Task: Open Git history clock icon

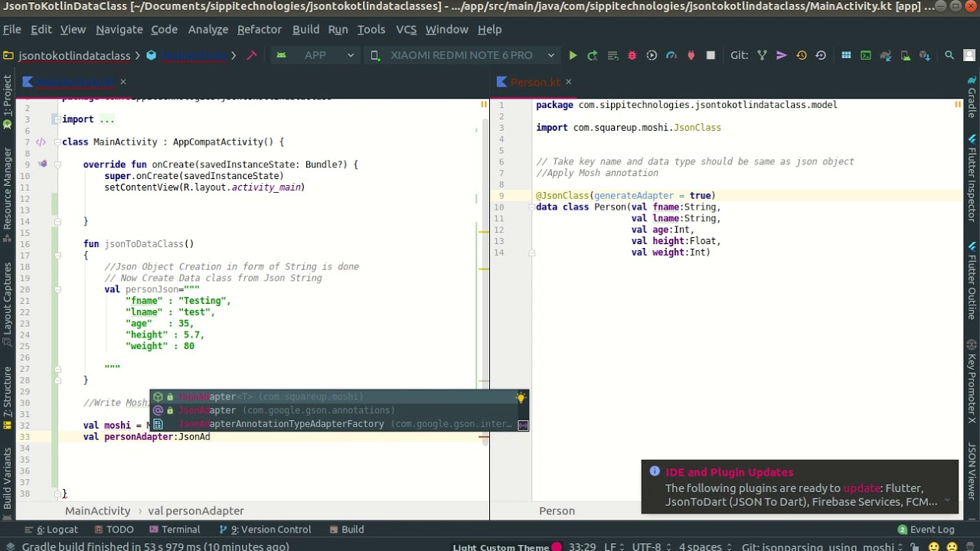Action: tap(801, 55)
